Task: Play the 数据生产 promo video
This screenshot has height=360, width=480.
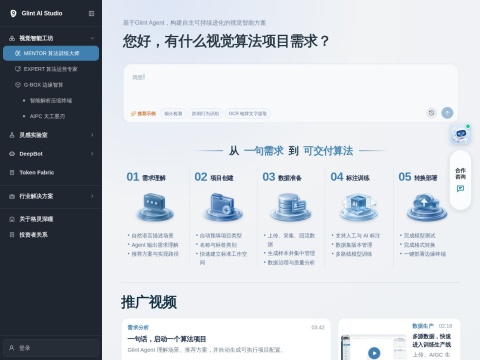Action: pos(374,353)
